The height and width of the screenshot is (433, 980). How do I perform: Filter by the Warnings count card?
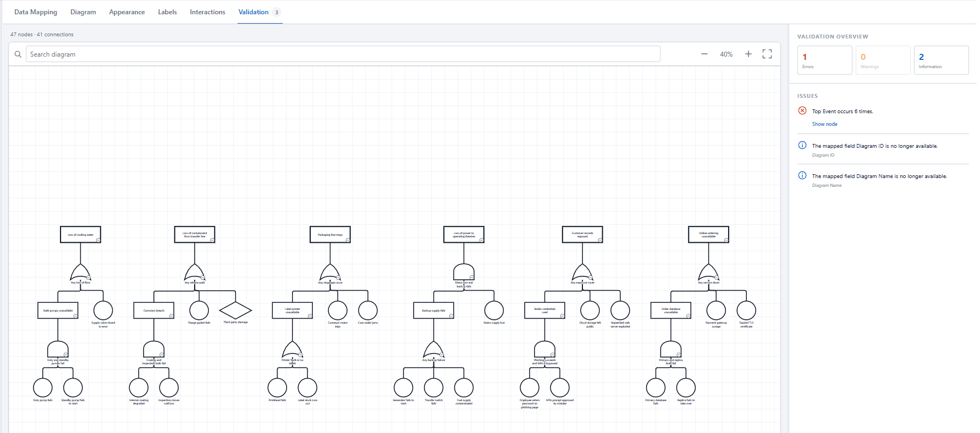pyautogui.click(x=883, y=60)
